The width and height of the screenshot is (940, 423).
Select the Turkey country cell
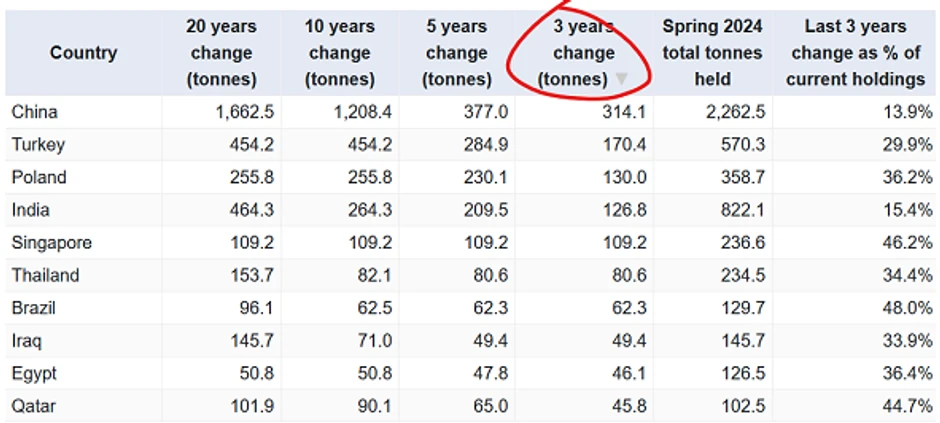(x=38, y=145)
